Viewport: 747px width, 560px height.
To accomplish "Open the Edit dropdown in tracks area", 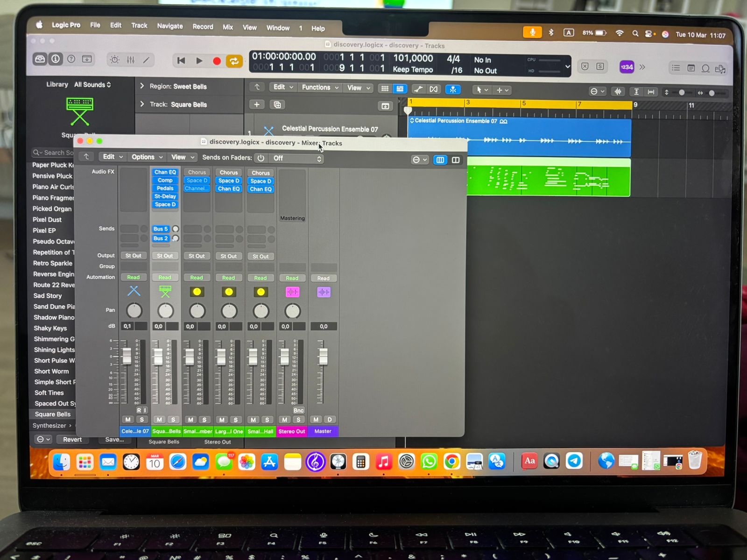I will (x=283, y=87).
